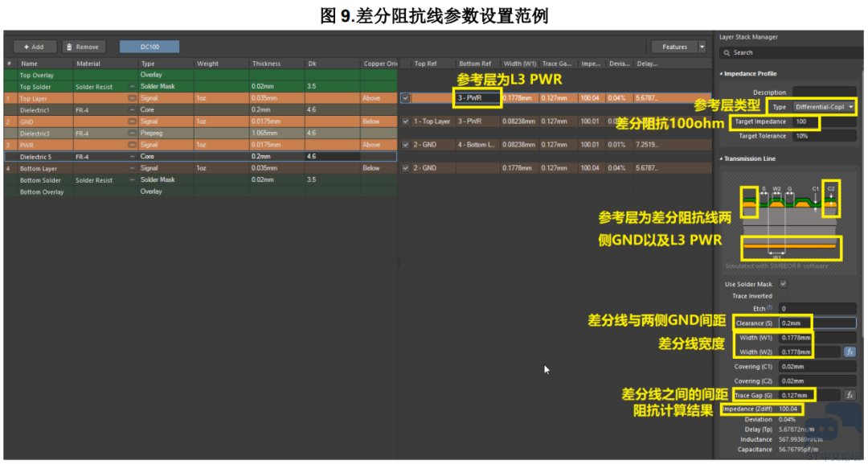Click the Width (W1) column header
The width and height of the screenshot is (868, 469).
(x=519, y=64)
